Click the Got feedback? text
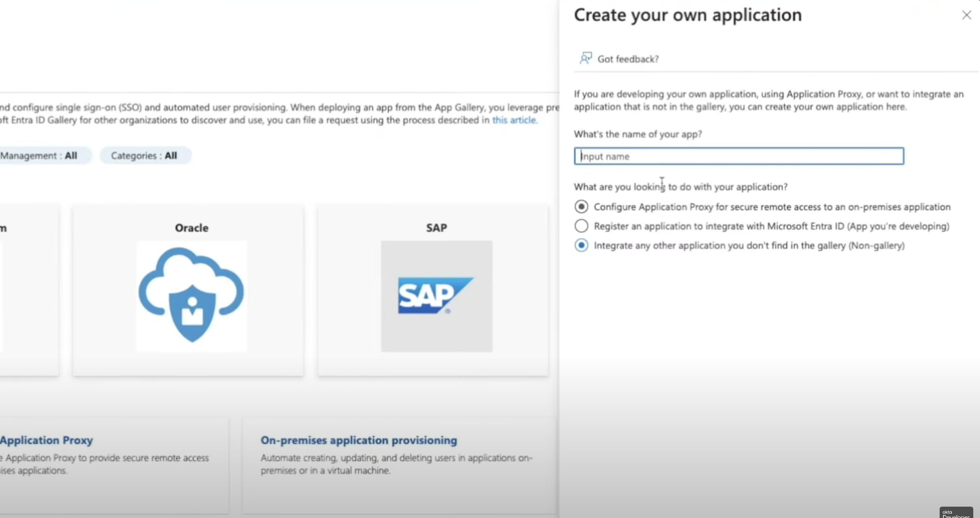This screenshot has width=980, height=518. 628,59
